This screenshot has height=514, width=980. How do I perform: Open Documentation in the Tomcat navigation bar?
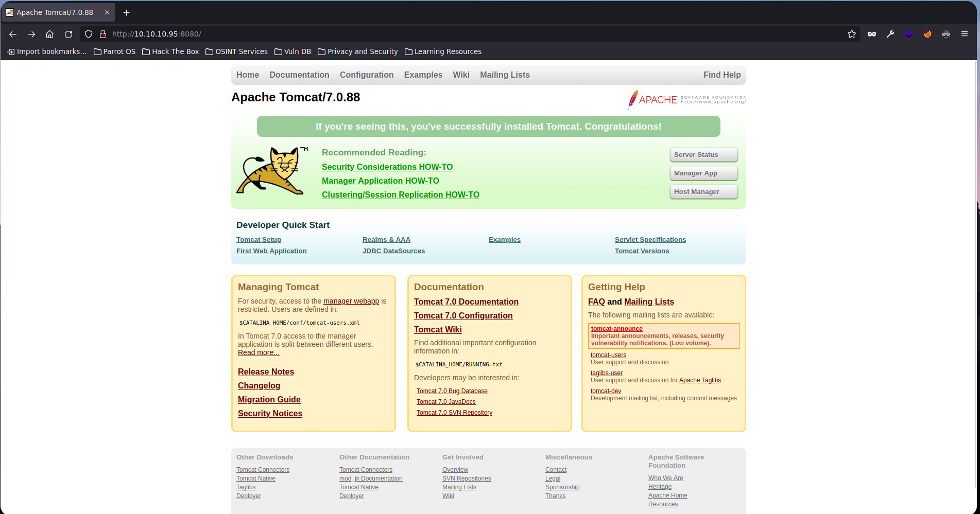(299, 75)
